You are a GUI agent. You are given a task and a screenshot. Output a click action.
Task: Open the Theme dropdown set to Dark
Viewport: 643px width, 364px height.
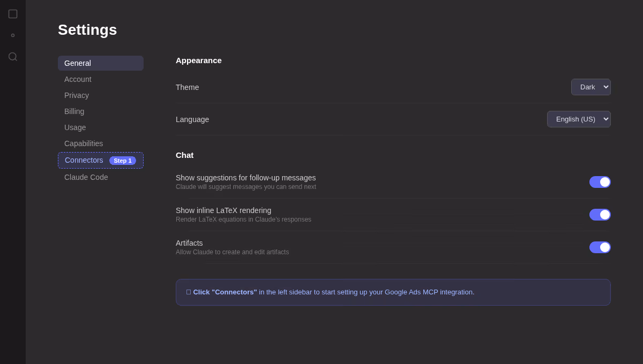point(591,87)
